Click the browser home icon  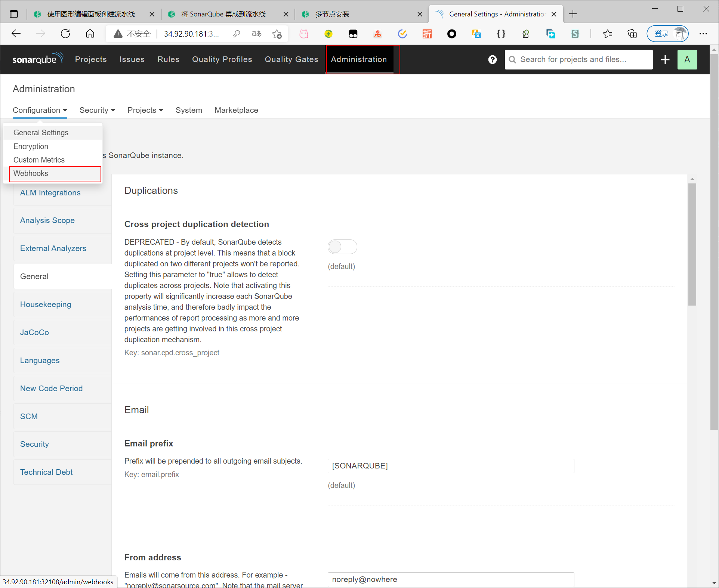[90, 34]
